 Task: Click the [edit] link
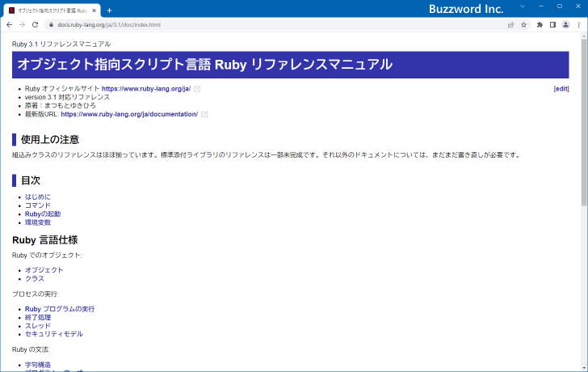[x=561, y=89]
